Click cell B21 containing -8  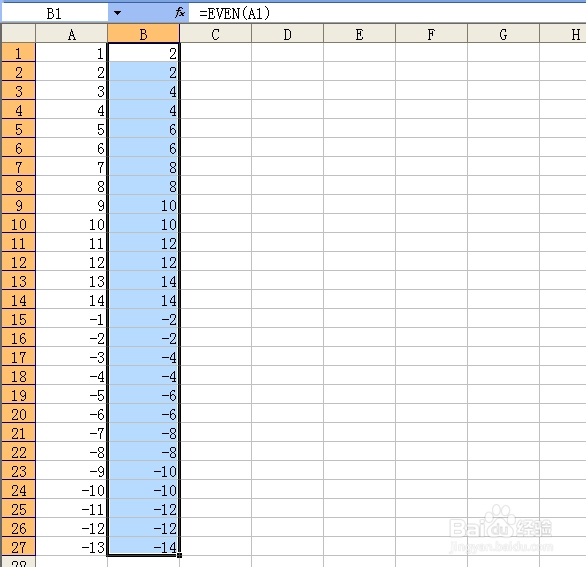coord(144,433)
